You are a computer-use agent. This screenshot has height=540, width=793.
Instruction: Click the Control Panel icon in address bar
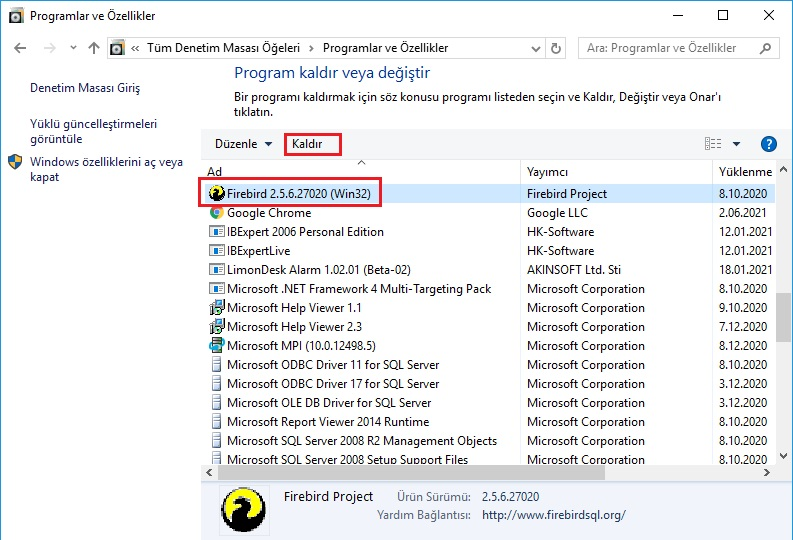[117, 48]
